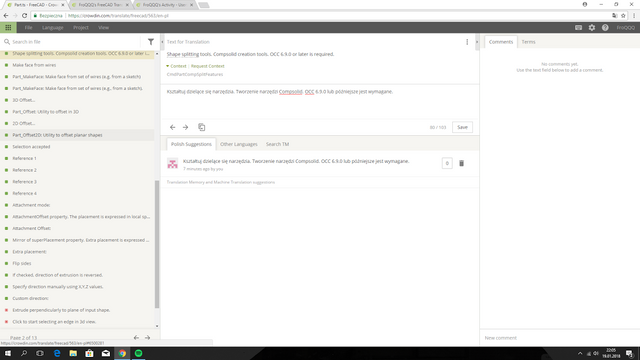Delete the Polish suggestion with trash icon
Screen dimensions: 640x360
point(461,163)
